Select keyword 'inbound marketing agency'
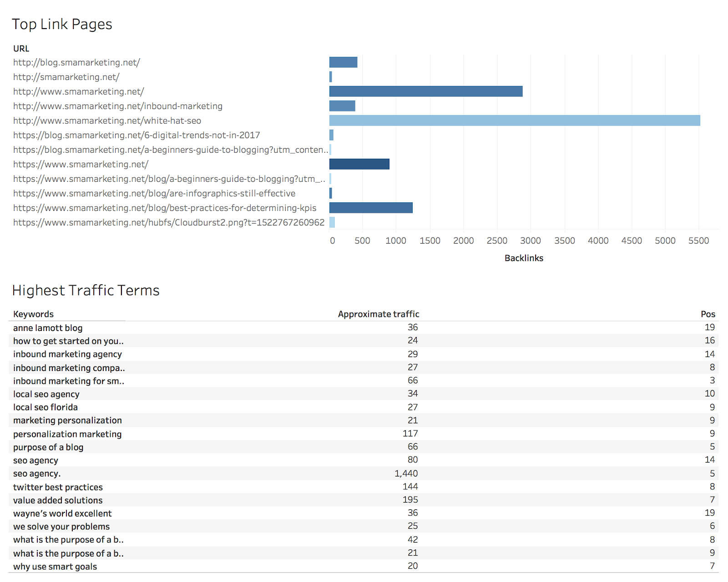This screenshot has height=582, width=728. click(67, 354)
